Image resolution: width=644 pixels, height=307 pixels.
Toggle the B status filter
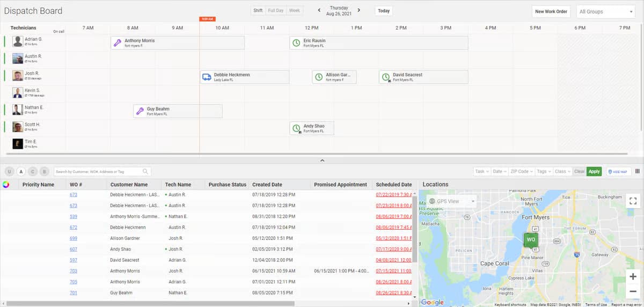coord(45,172)
